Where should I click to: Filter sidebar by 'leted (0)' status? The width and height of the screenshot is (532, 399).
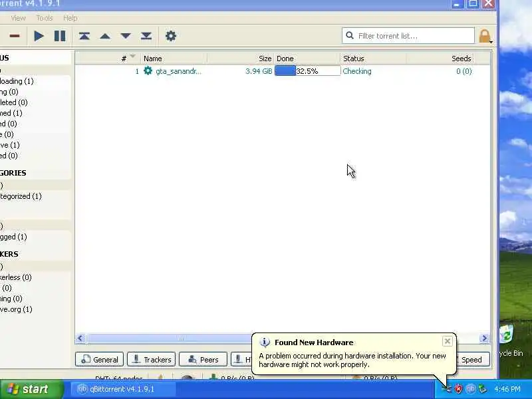coord(14,102)
